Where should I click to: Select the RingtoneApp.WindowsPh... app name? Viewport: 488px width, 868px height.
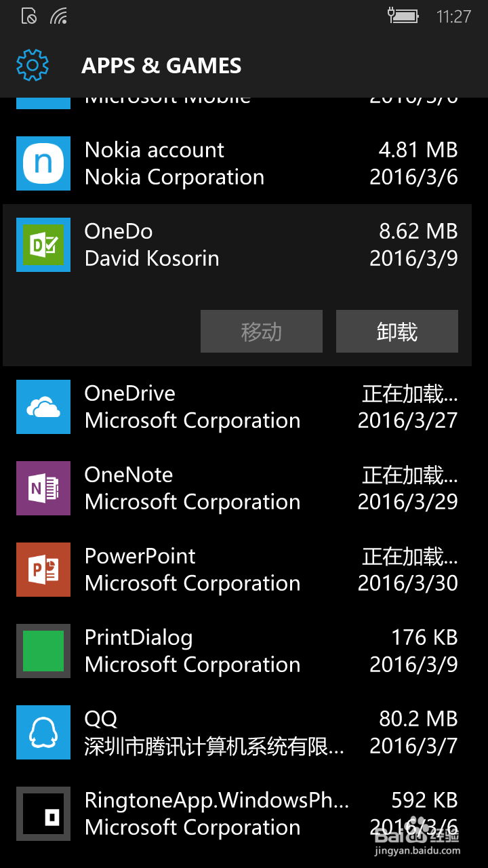coord(217,801)
